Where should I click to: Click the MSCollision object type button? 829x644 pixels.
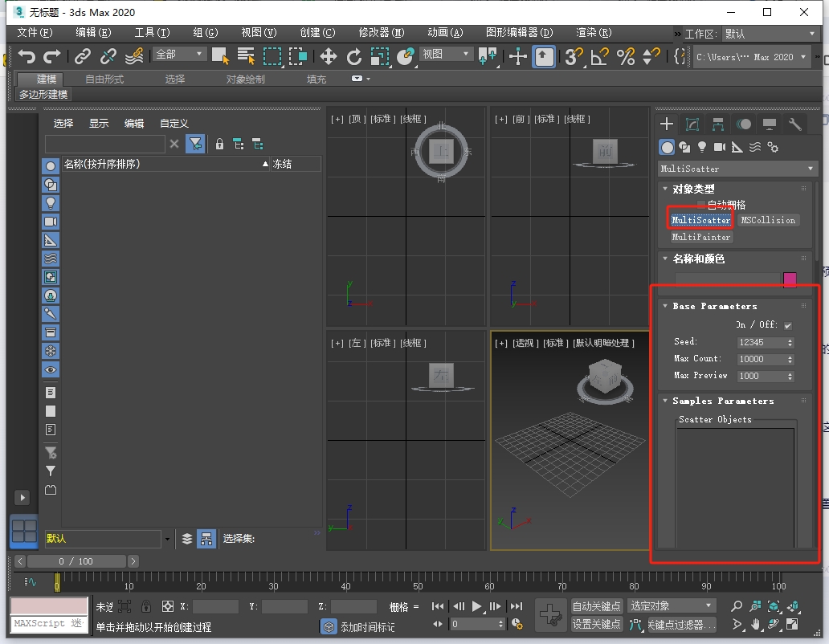tap(768, 220)
